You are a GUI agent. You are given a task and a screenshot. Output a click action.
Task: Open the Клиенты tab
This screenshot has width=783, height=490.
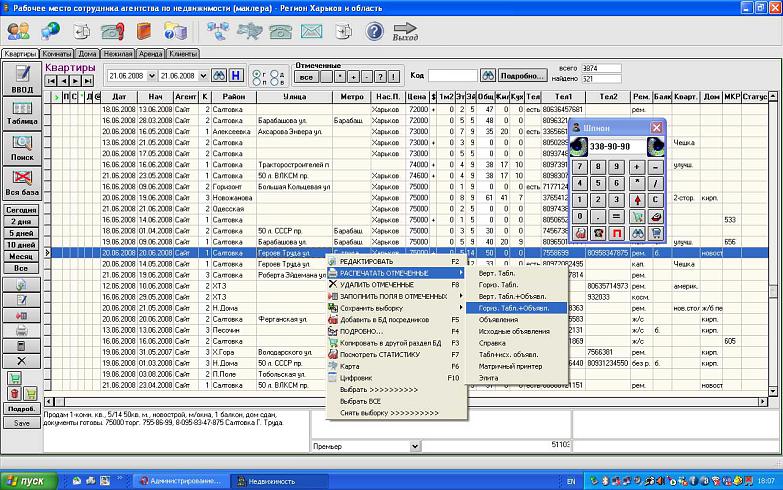click(x=183, y=53)
